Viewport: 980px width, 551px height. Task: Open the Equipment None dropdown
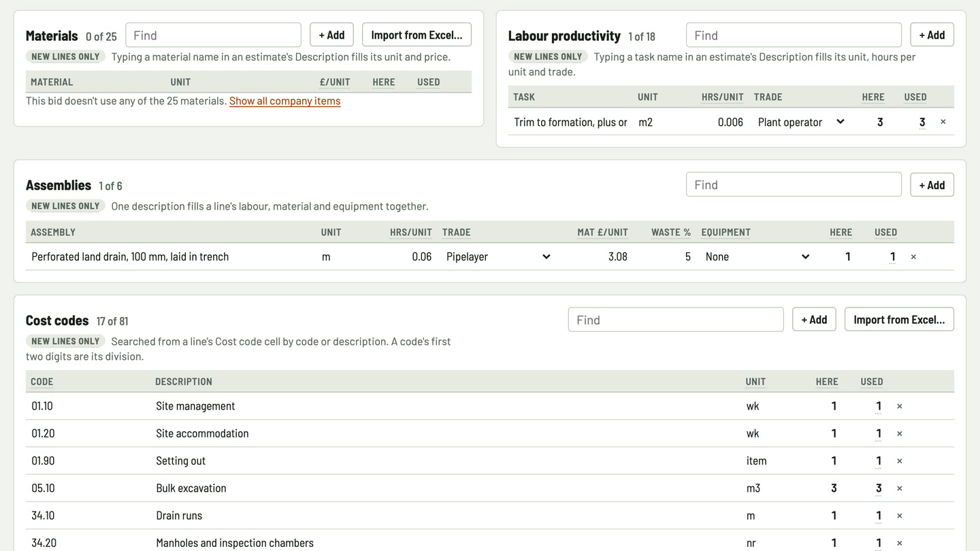pyautogui.click(x=757, y=256)
